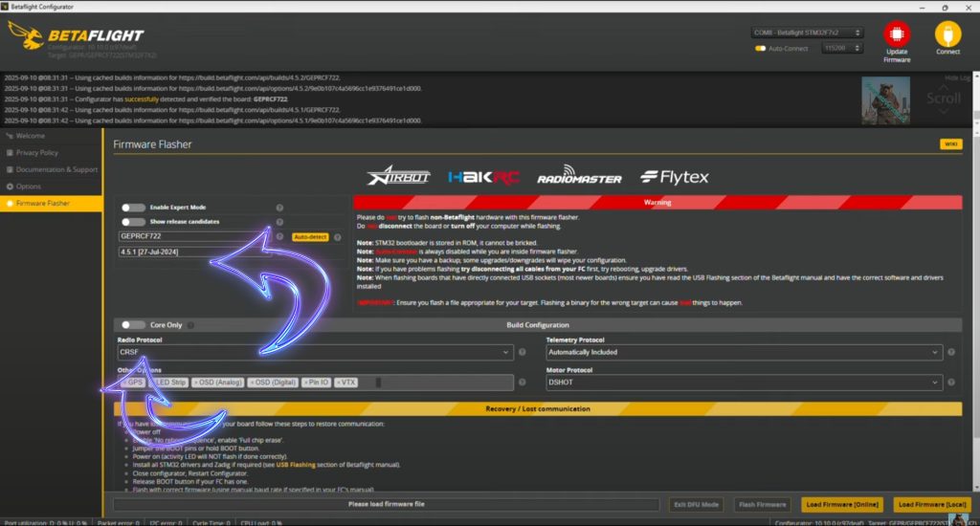The image size is (980, 526).
Task: Open help icon beside GEPRCF722 board field
Action: point(279,237)
